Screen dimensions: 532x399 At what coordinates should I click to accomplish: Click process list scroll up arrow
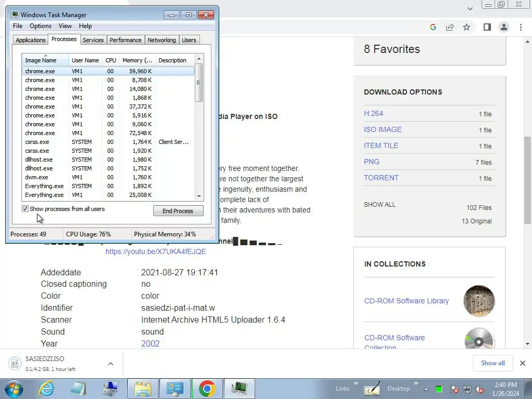pos(199,59)
